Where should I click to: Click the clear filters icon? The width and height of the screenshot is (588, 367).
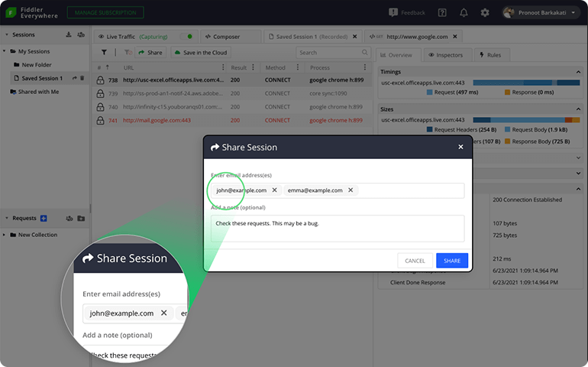tap(128, 53)
